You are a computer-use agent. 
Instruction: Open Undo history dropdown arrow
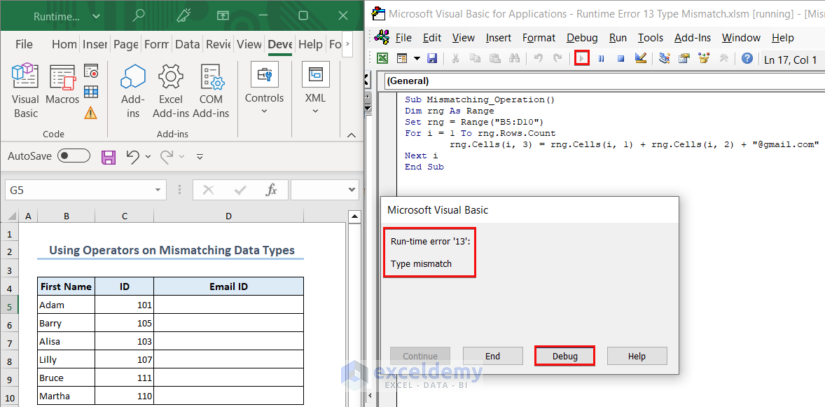pos(148,157)
